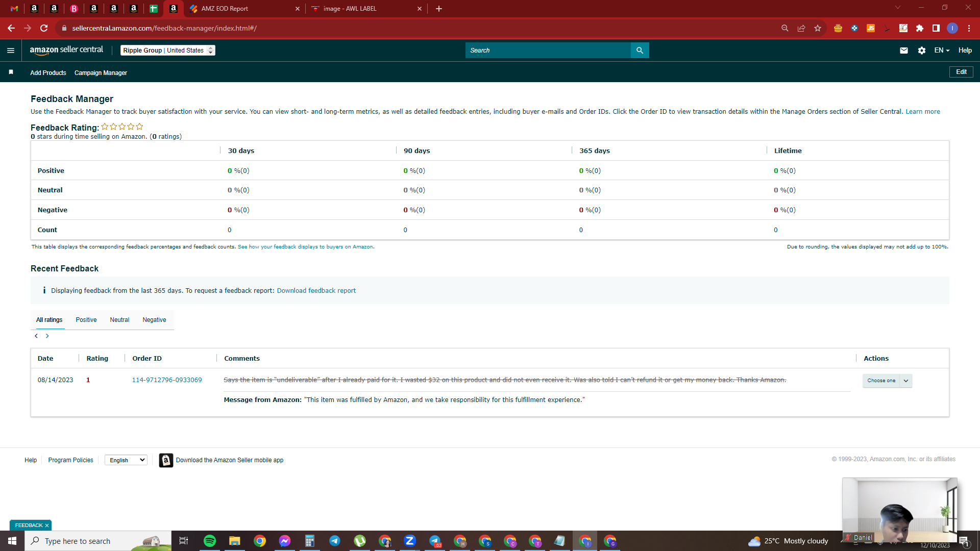Click the Seller Central search field

pyautogui.click(x=548, y=51)
